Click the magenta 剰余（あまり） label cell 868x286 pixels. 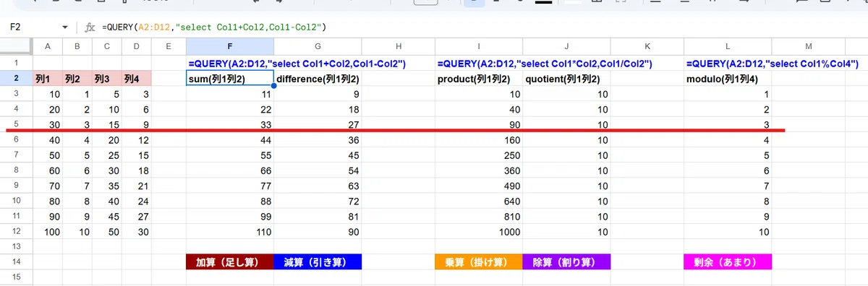click(x=728, y=261)
